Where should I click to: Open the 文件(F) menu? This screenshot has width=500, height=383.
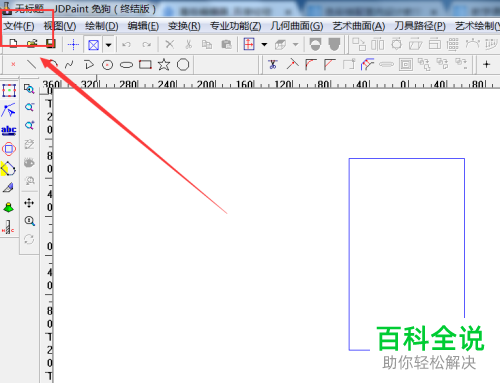coord(19,26)
